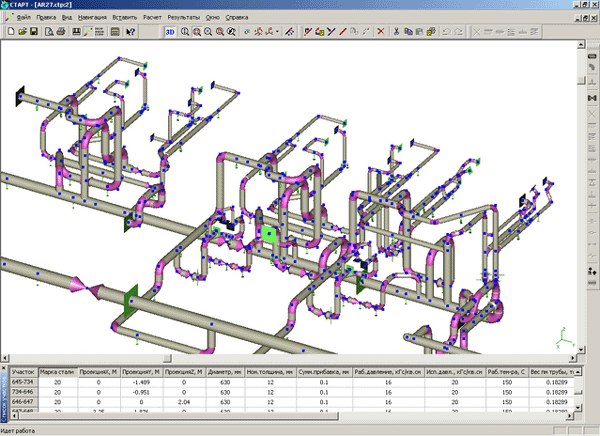Click the Paste clipboard icon

point(419,32)
